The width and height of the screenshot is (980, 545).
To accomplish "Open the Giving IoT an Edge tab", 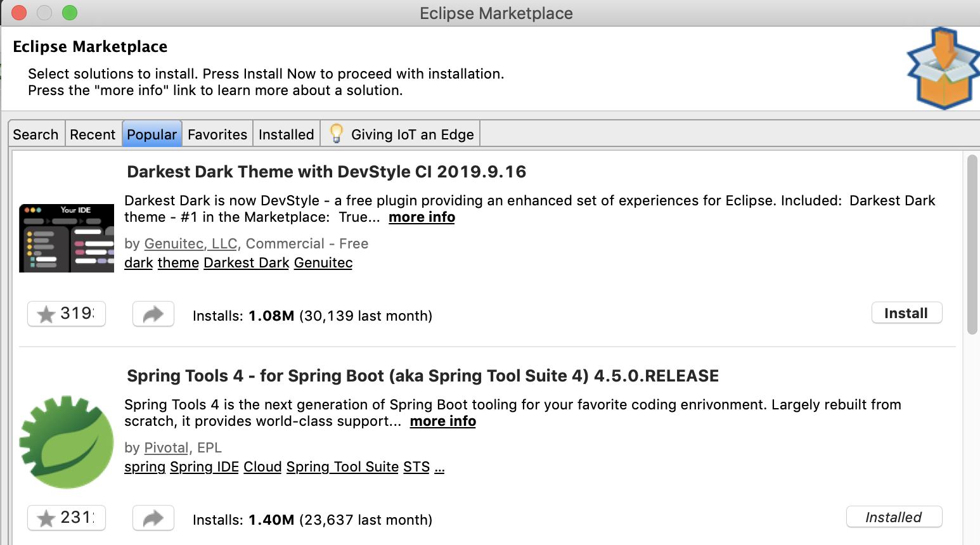I will click(401, 134).
